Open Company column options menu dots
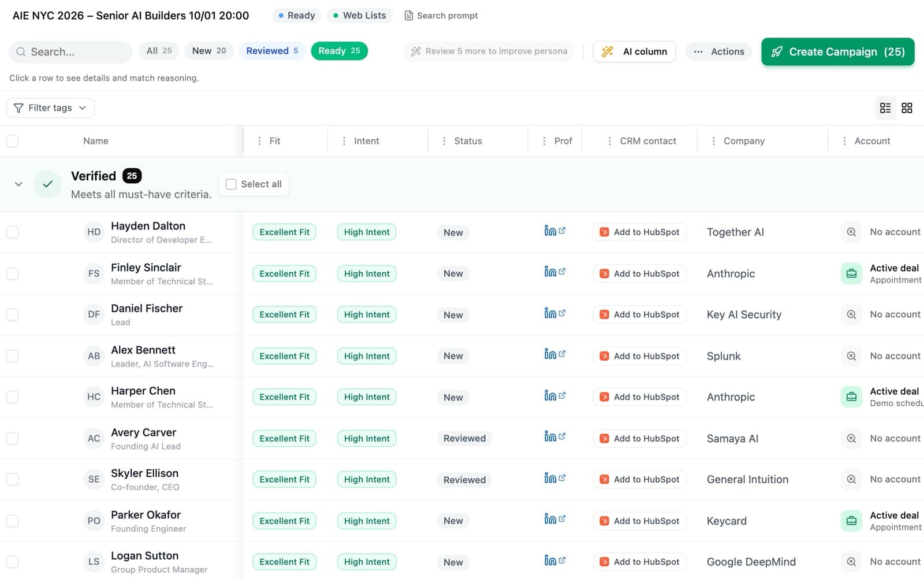 click(x=714, y=141)
